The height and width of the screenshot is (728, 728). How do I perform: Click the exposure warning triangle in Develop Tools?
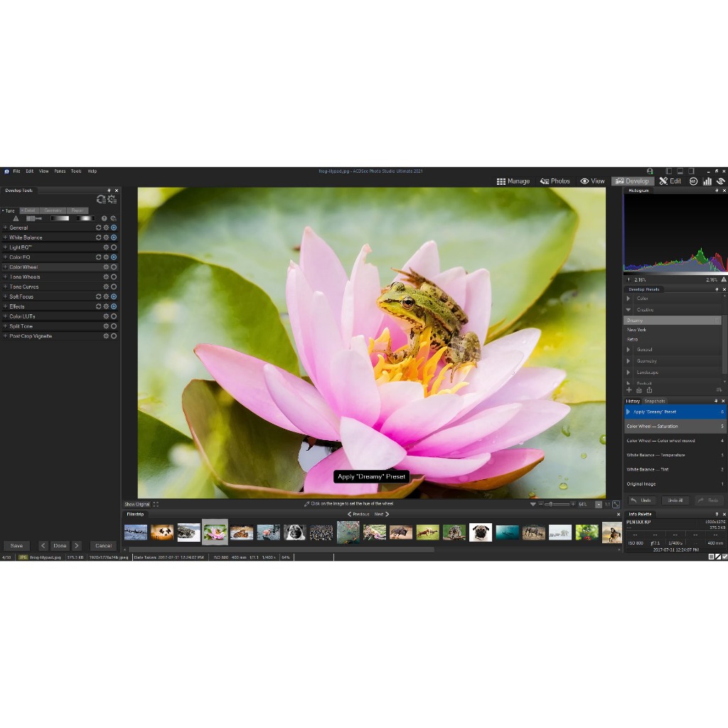click(x=16, y=218)
